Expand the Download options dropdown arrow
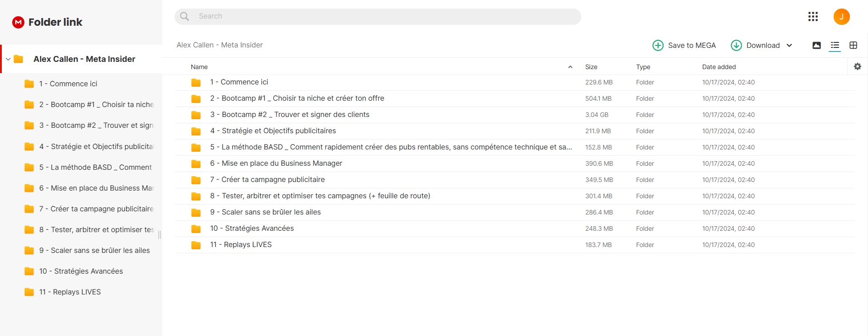 tap(789, 45)
